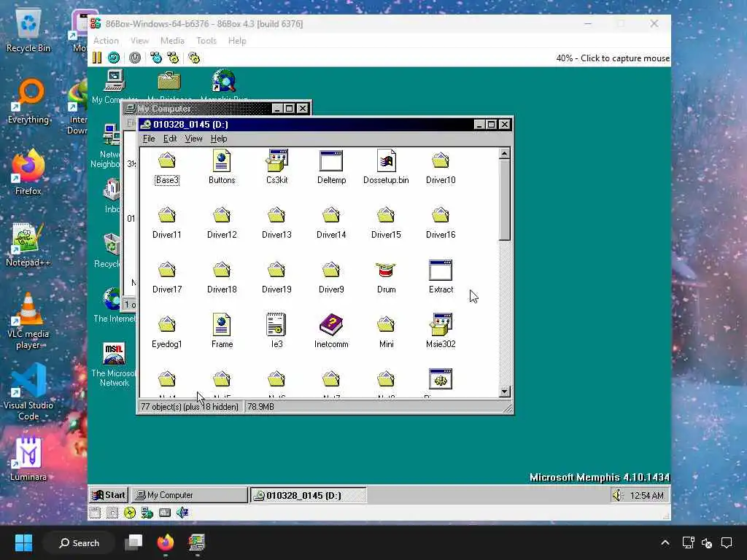Open the 86Box Action menu
The image size is (747, 560).
[x=106, y=41]
